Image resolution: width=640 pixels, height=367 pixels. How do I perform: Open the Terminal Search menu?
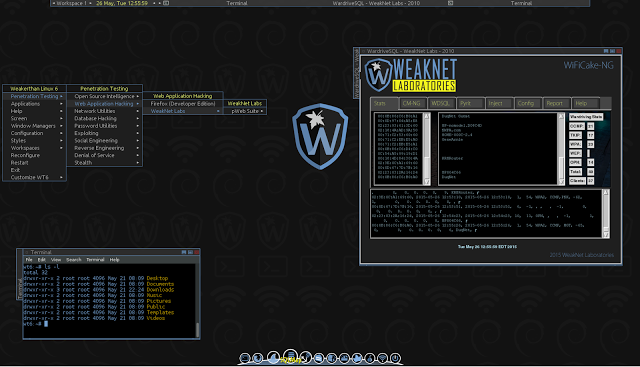[74, 260]
